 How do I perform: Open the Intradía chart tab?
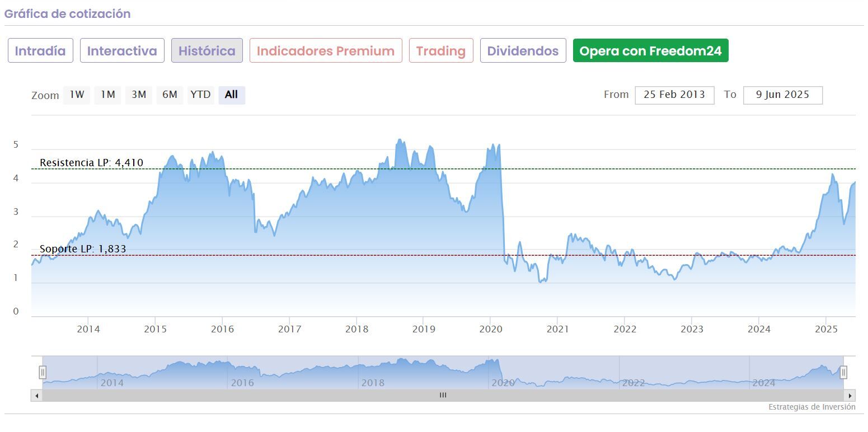[x=40, y=51]
